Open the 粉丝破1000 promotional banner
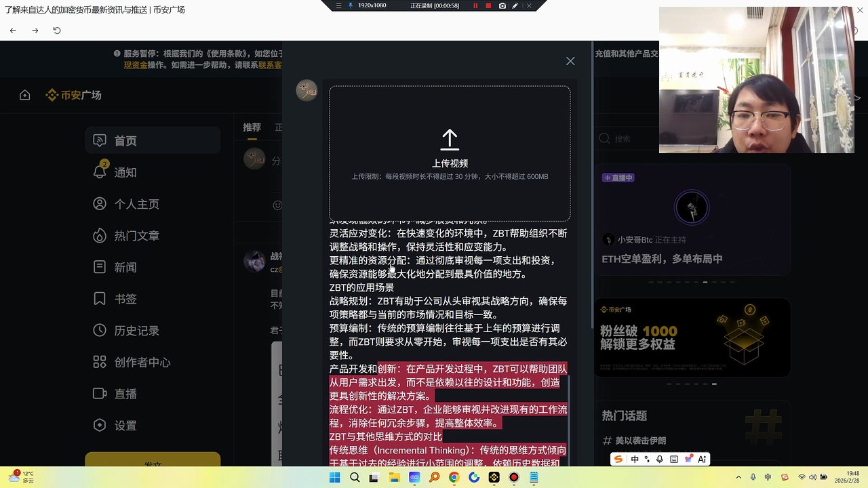Viewport: 868px width, 488px height. [692, 338]
